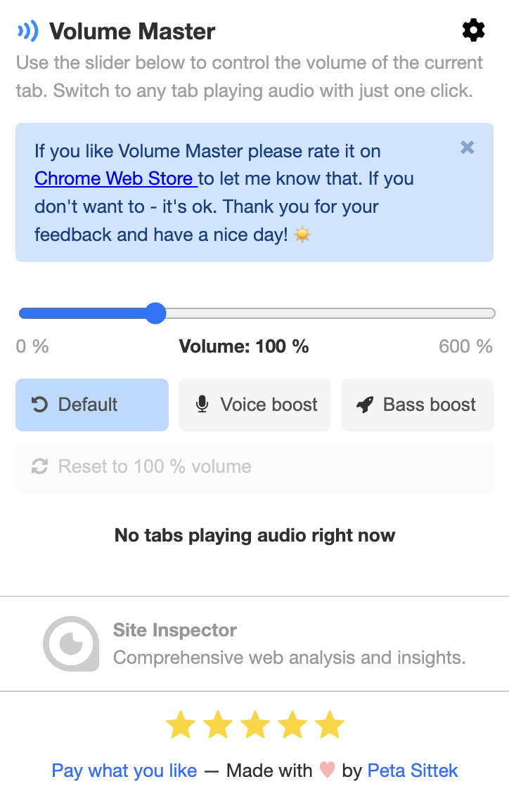Enable Bass boost mode
Screen dimensions: 509x812
418,405
